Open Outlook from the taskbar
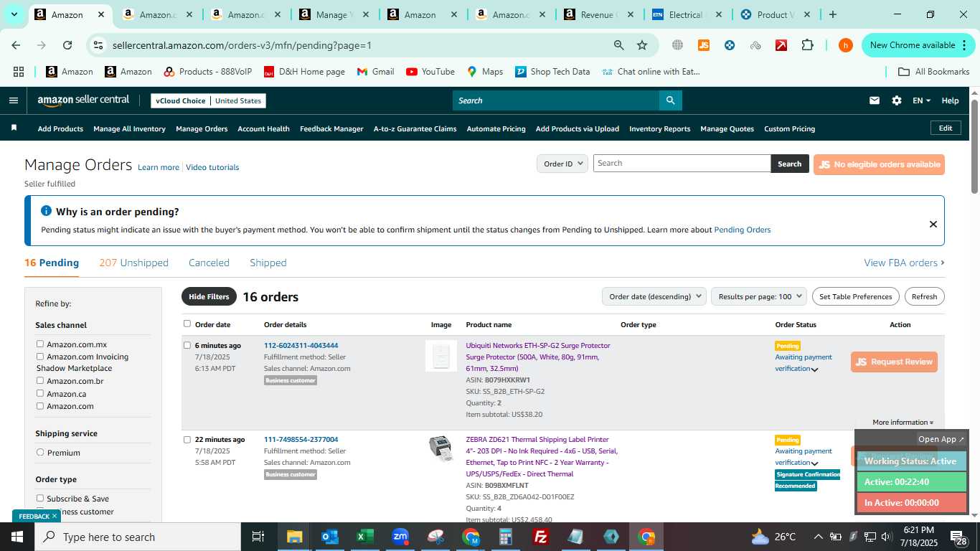Screen dimensions: 980x551 pyautogui.click(x=329, y=537)
